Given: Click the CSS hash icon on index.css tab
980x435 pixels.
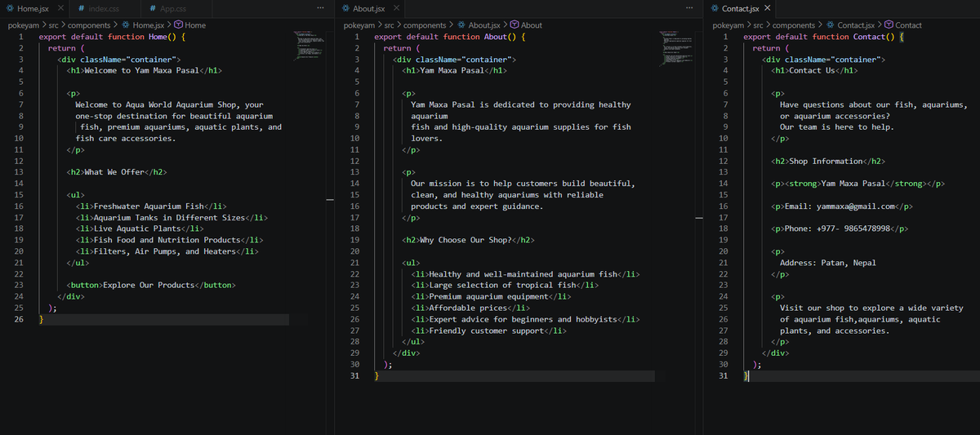Looking at the screenshot, I should (82, 8).
